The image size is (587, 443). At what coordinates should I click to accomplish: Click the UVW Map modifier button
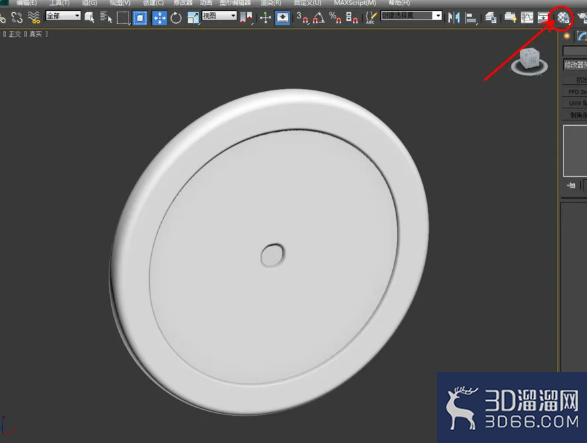[575, 103]
